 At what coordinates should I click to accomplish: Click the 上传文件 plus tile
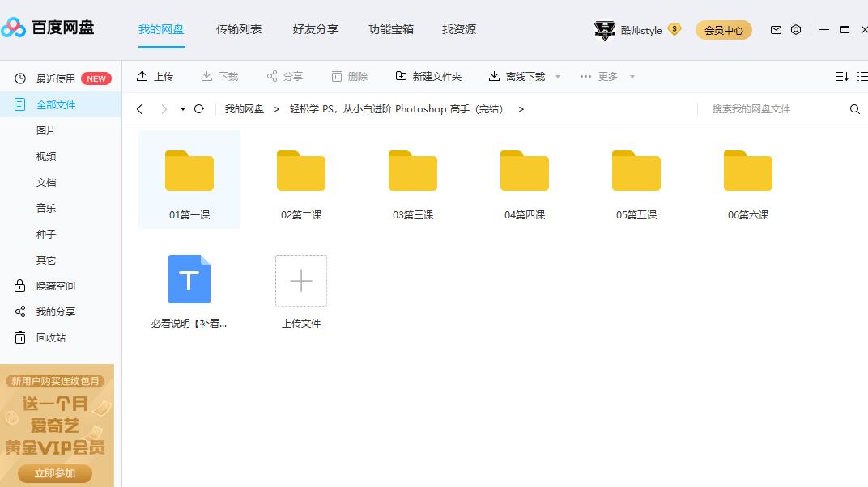point(301,281)
